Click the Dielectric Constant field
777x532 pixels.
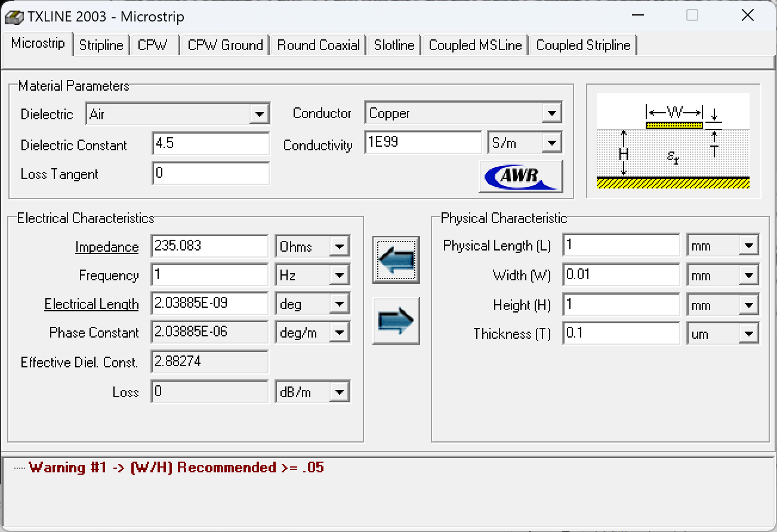point(211,144)
